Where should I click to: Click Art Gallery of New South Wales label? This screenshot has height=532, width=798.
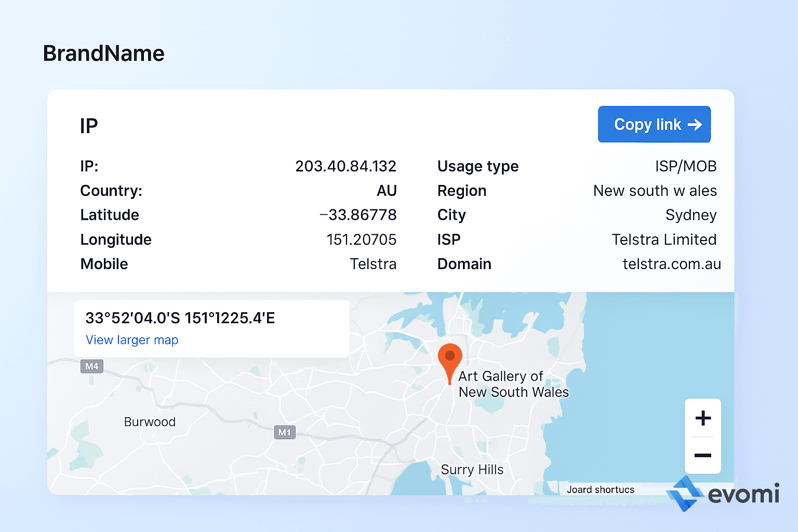[513, 384]
